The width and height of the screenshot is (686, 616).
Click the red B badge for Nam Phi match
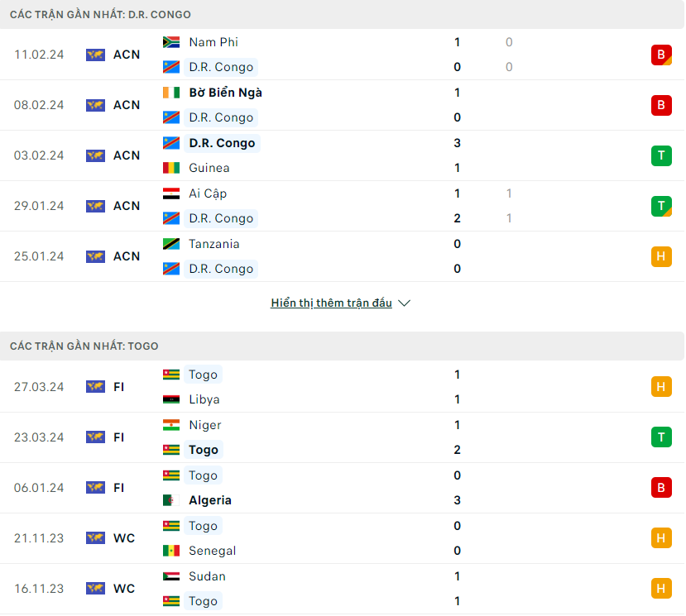coord(661,55)
